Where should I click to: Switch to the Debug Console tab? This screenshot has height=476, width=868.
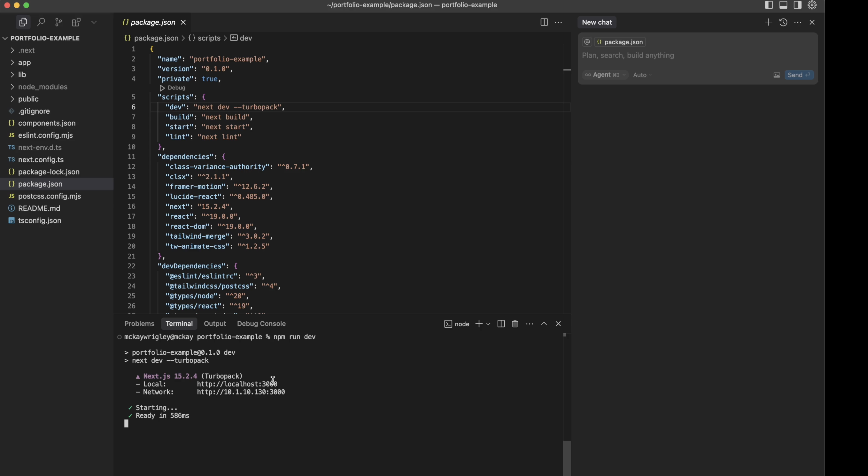261,323
